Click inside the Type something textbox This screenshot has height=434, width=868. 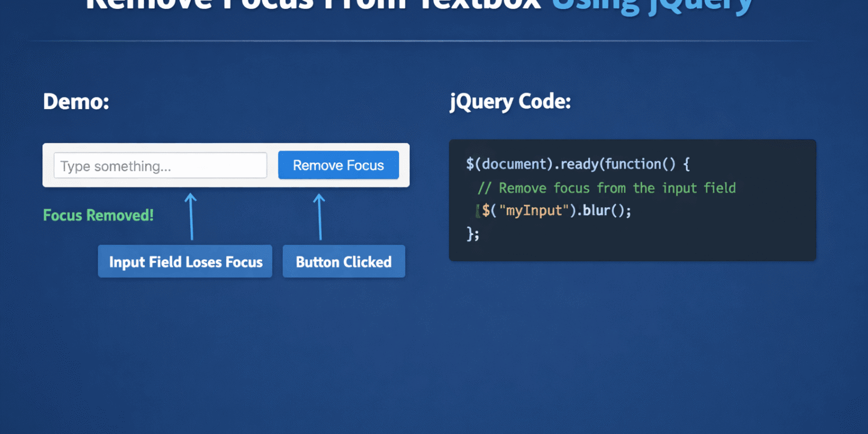point(160,165)
